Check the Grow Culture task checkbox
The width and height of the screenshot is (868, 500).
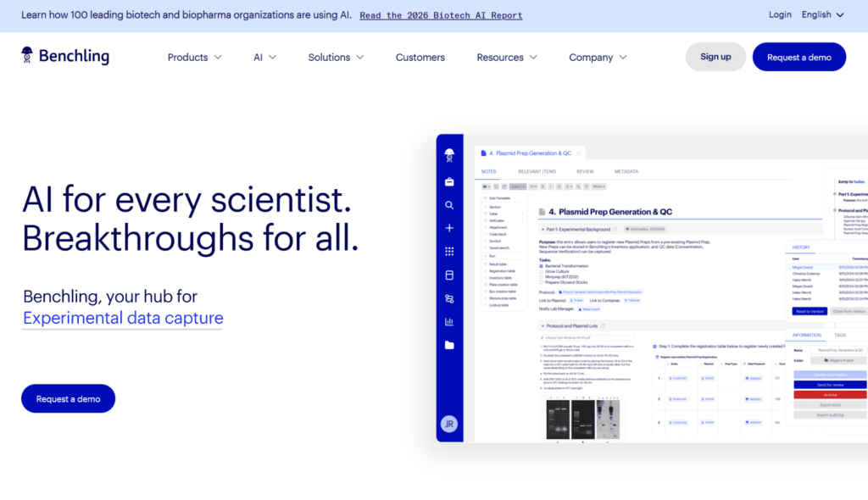(542, 272)
